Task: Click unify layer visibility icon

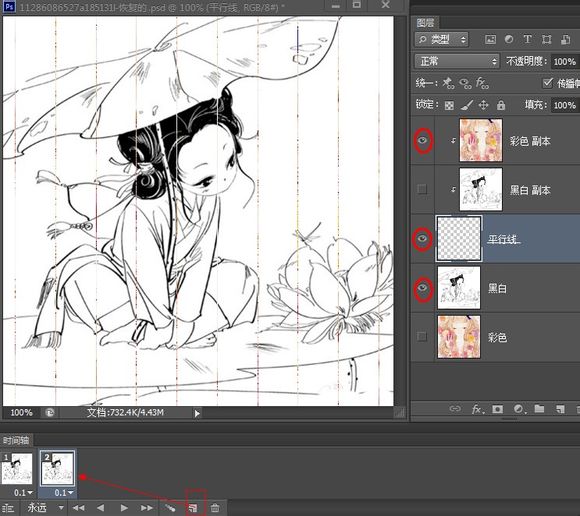Action: [x=465, y=84]
